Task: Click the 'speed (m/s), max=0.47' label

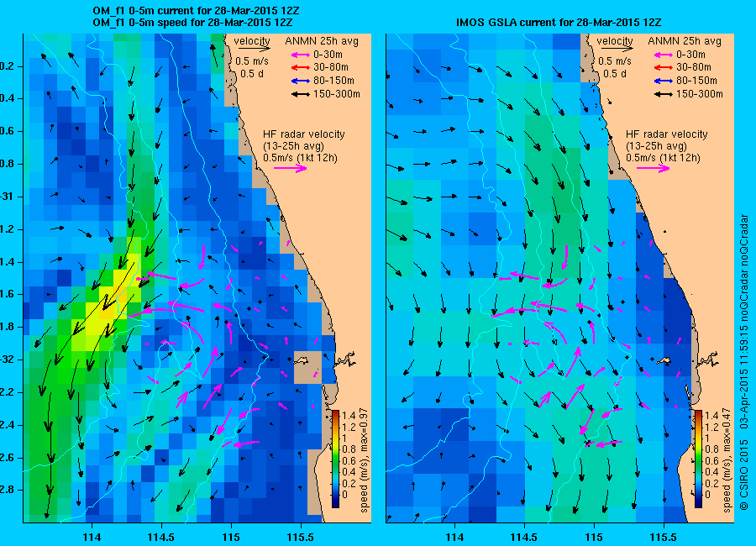Action: [726, 460]
